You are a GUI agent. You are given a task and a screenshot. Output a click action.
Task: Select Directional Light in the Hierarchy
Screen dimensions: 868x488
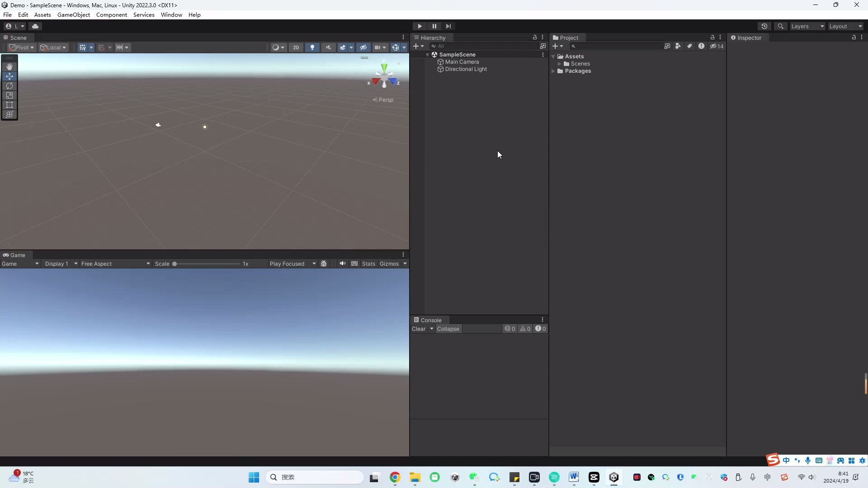coord(466,69)
